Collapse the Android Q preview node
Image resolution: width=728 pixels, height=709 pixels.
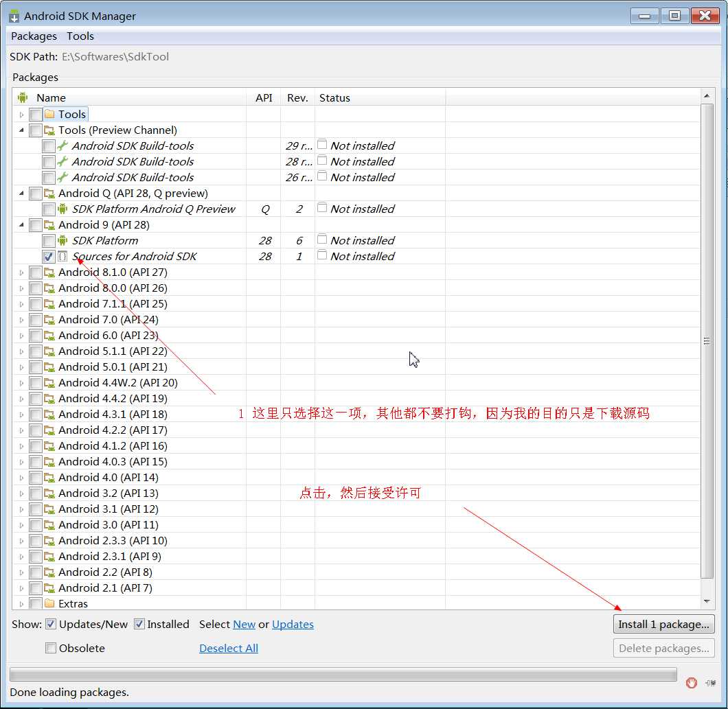tap(21, 194)
